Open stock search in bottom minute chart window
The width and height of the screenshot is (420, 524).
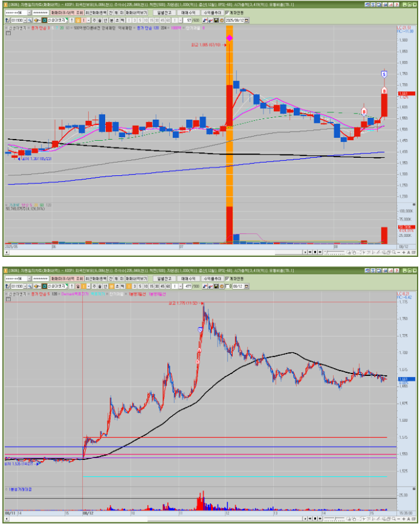30,286
